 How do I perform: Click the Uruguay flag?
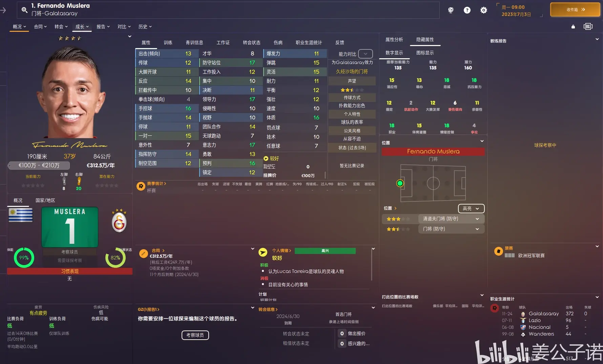21,215
